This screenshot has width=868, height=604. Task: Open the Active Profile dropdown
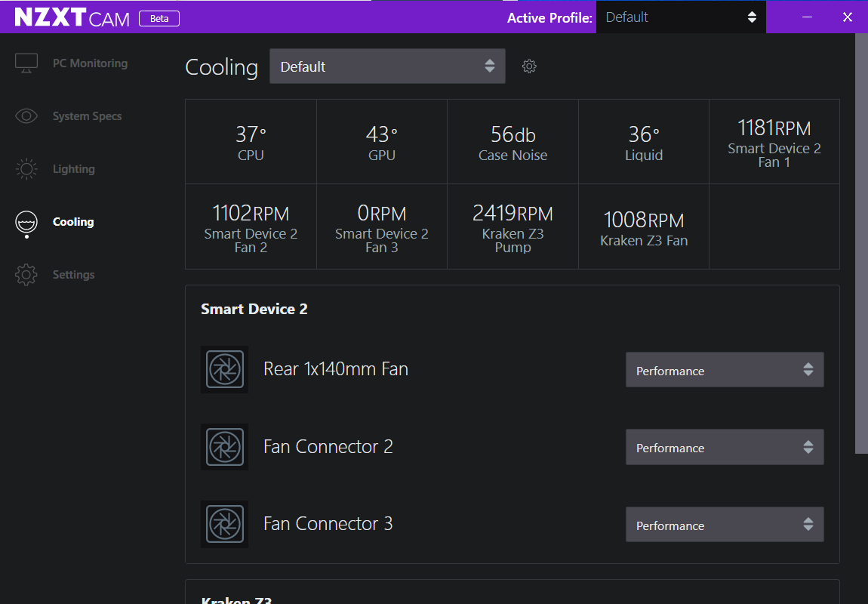681,17
